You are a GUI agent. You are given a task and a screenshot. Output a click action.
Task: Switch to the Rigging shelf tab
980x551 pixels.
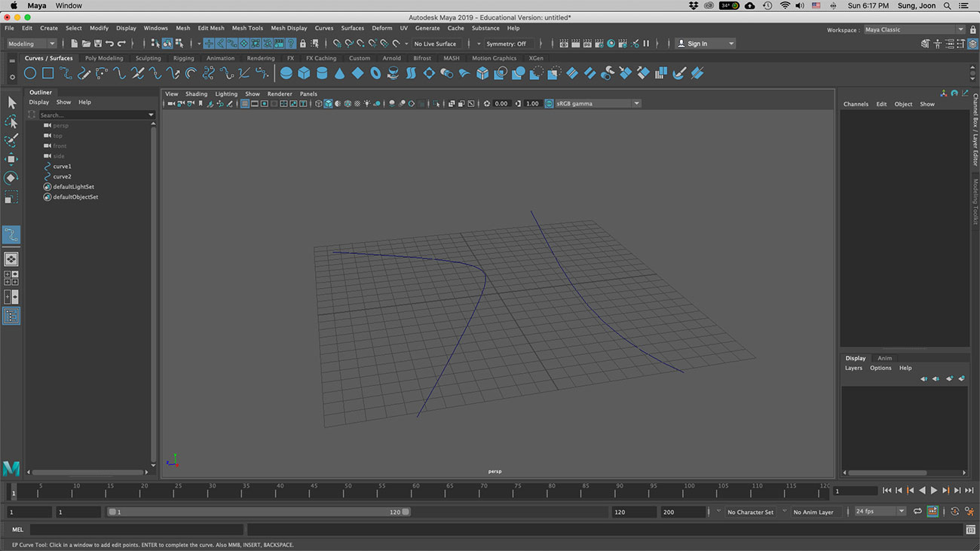click(x=183, y=58)
